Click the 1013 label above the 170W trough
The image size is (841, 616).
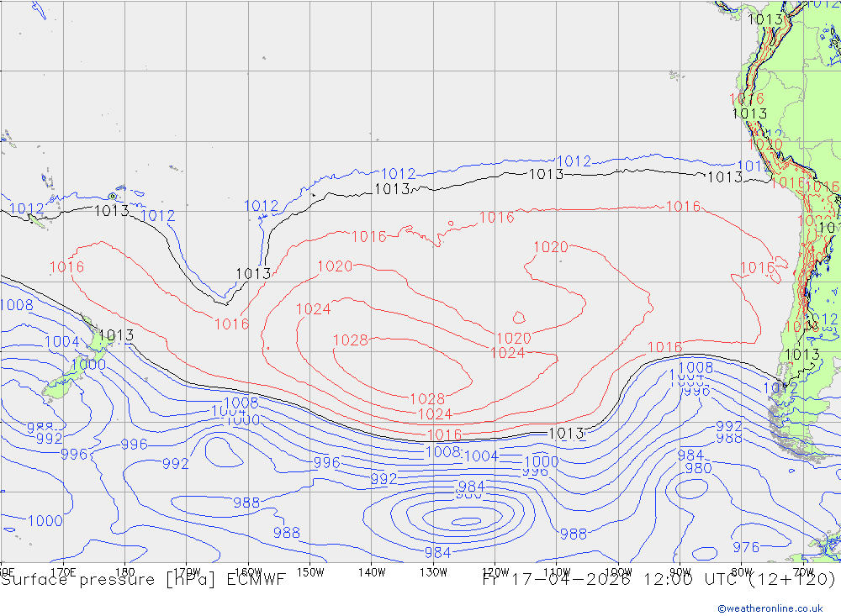[x=253, y=273]
